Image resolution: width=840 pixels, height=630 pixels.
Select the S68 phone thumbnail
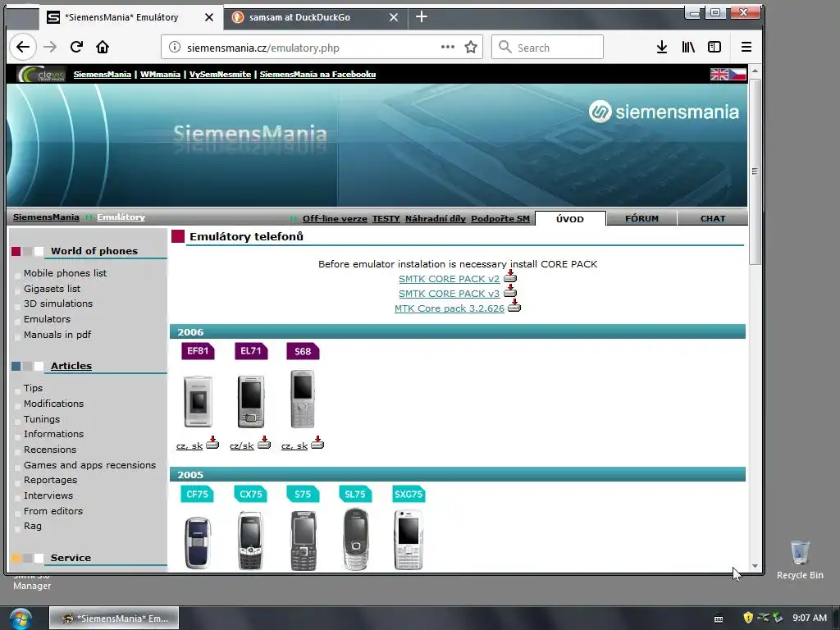(303, 399)
